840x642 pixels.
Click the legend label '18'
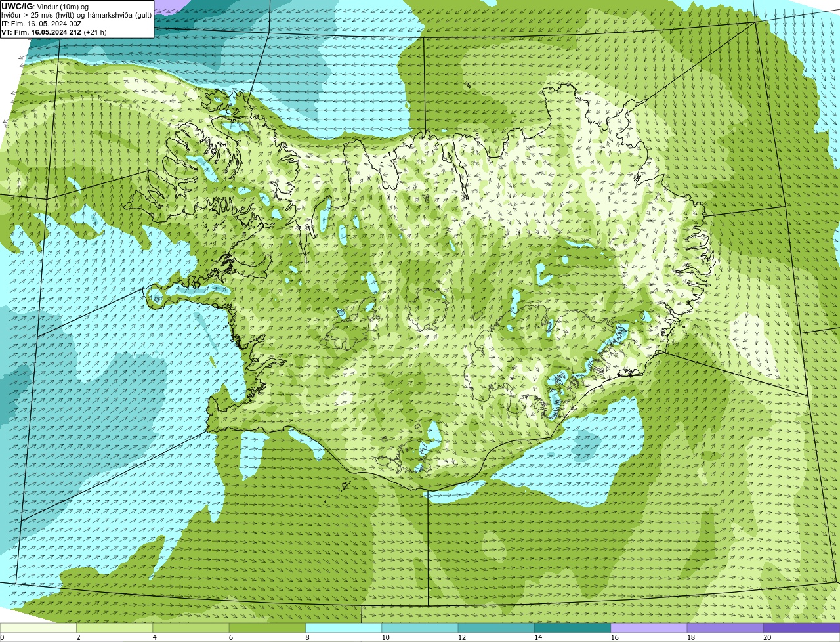click(x=690, y=637)
